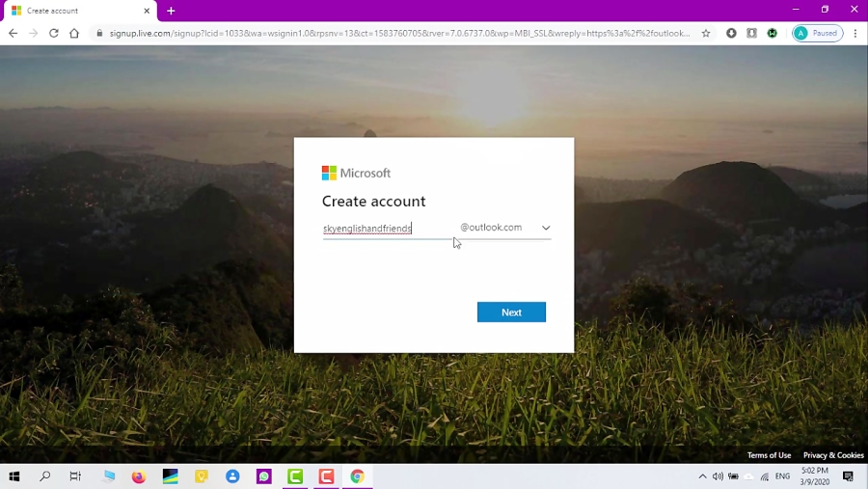Go to the browser home page
This screenshot has width=868, height=489.
pyautogui.click(x=74, y=33)
